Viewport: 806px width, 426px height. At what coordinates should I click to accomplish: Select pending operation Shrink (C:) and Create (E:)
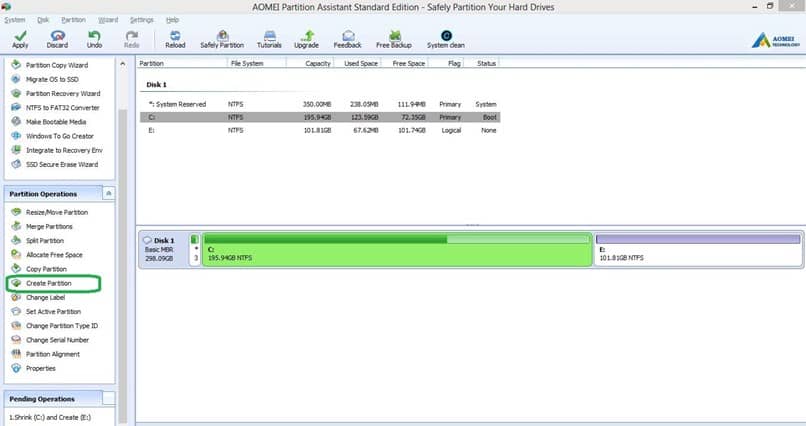pyautogui.click(x=50, y=417)
